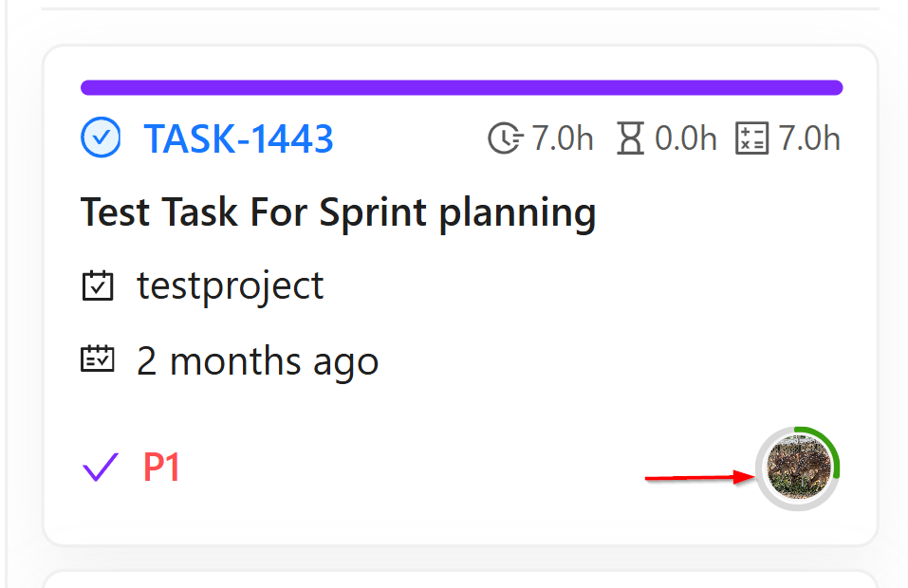Click the hourglass remaining-time icon

point(629,139)
